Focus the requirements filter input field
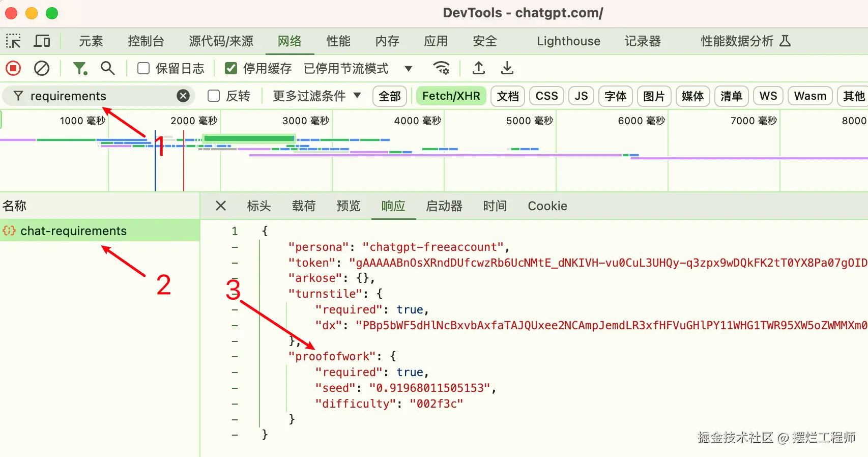The width and height of the screenshot is (868, 457). tap(99, 96)
